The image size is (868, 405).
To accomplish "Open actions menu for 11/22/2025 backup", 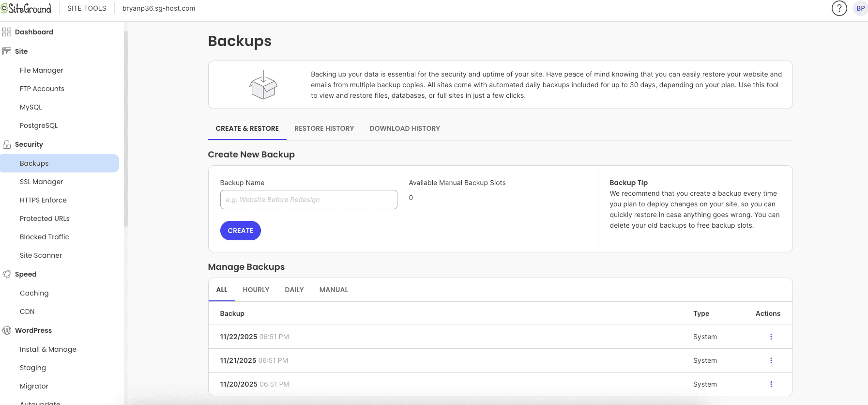I will (771, 337).
